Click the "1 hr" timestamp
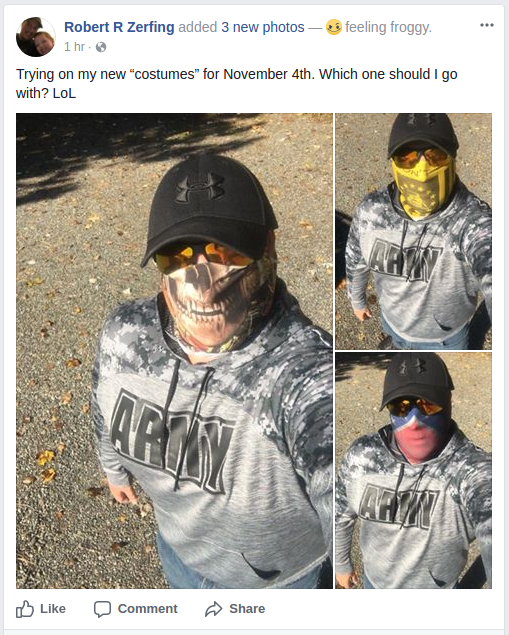Viewport: 509px width, 635px height. point(74,47)
